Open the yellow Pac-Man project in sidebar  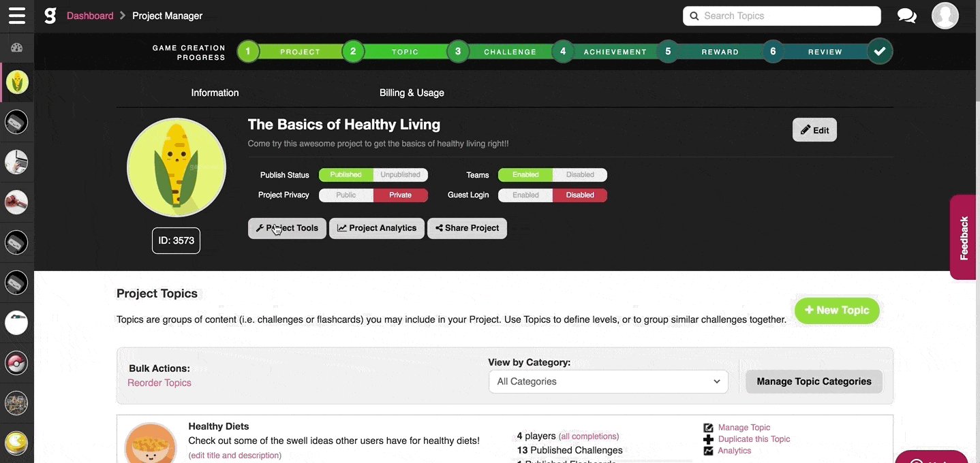click(17, 444)
